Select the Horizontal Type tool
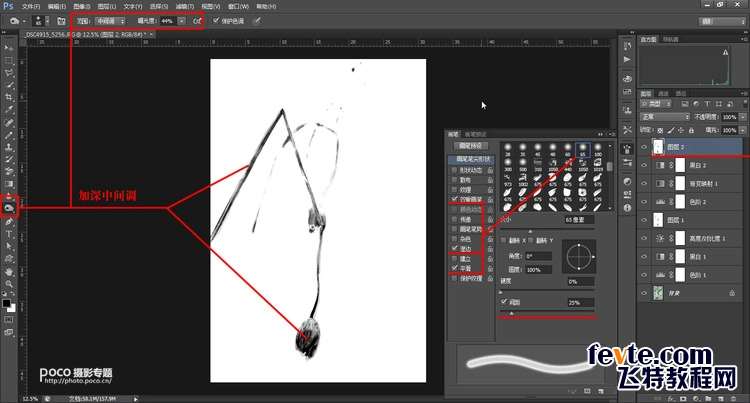Screen dimensions: 750x403 (x=9, y=234)
